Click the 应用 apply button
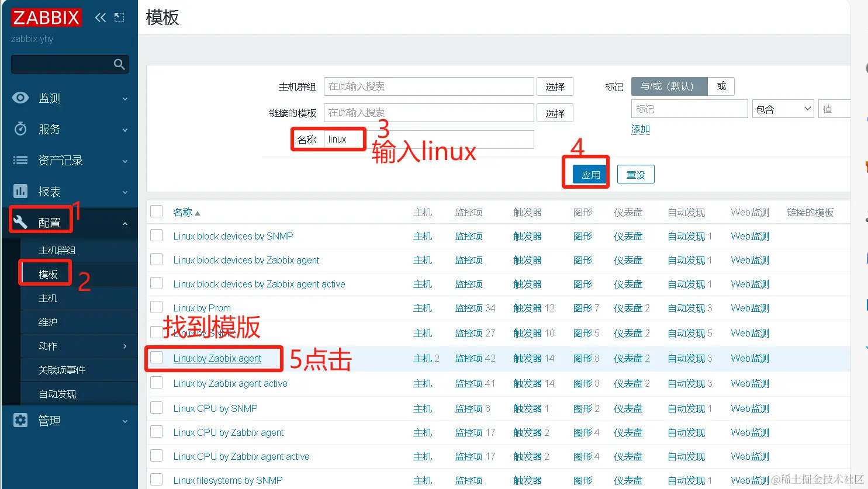Image resolution: width=868 pixels, height=489 pixels. pos(590,174)
